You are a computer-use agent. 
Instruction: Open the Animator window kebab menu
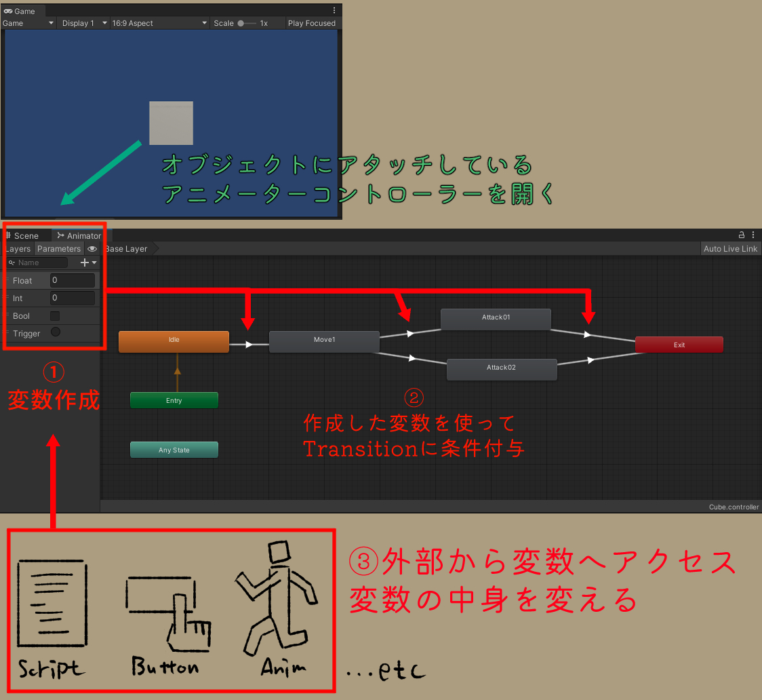[x=753, y=234]
